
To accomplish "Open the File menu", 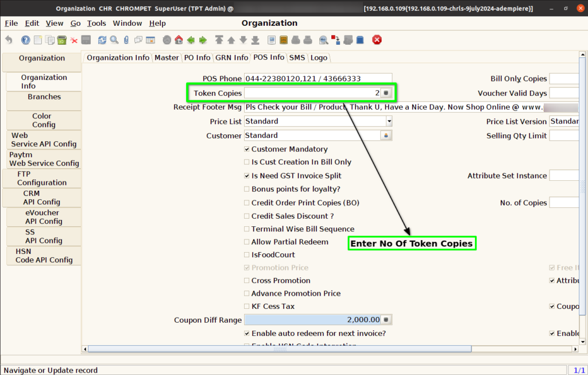I will click(11, 23).
